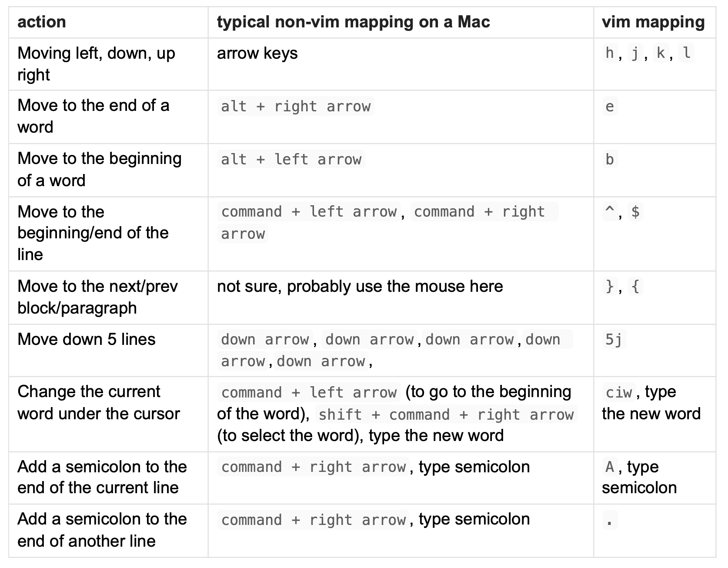Click the "action" column header
The width and height of the screenshot is (728, 568).
point(42,22)
